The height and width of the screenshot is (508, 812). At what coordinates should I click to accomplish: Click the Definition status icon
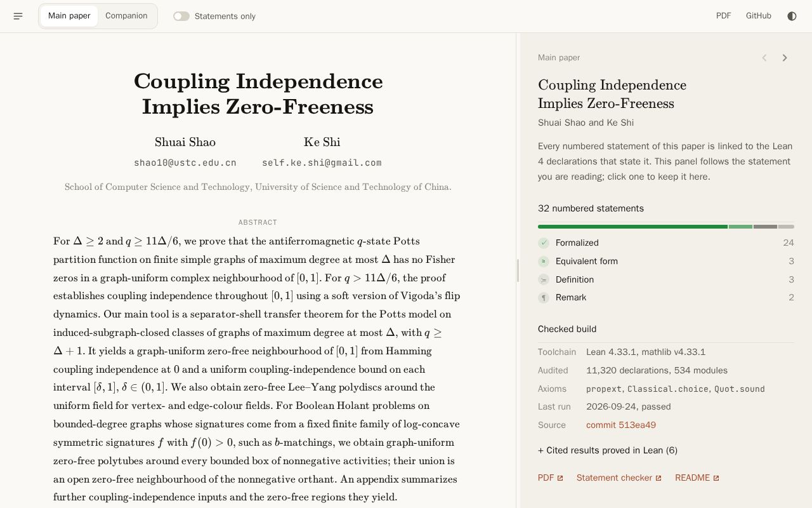(544, 279)
